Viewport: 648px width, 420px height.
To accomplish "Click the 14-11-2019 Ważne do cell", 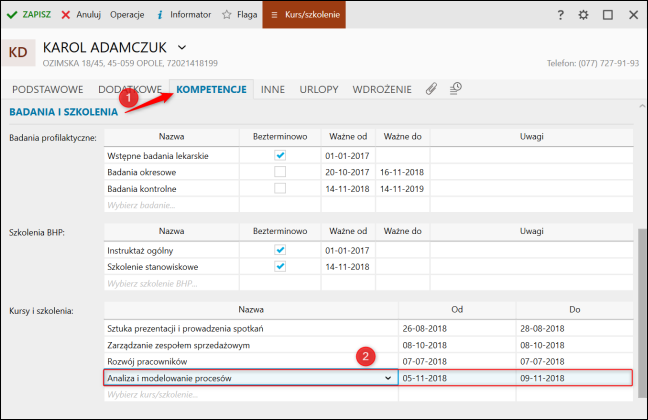I will (x=402, y=189).
